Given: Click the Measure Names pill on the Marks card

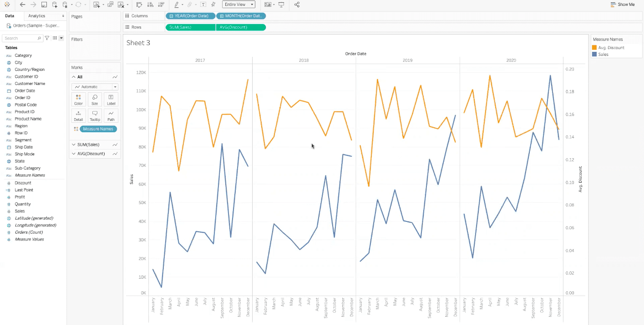Looking at the screenshot, I should click(98, 129).
